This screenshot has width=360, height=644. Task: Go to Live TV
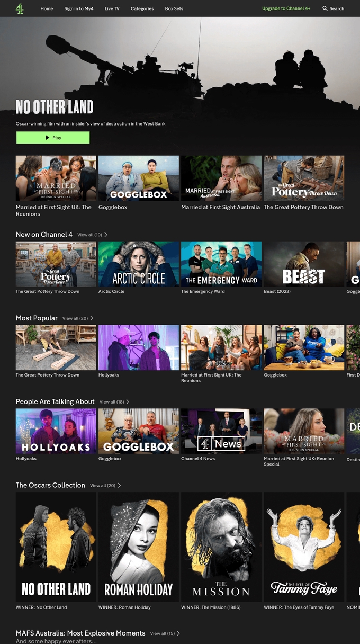pos(112,8)
